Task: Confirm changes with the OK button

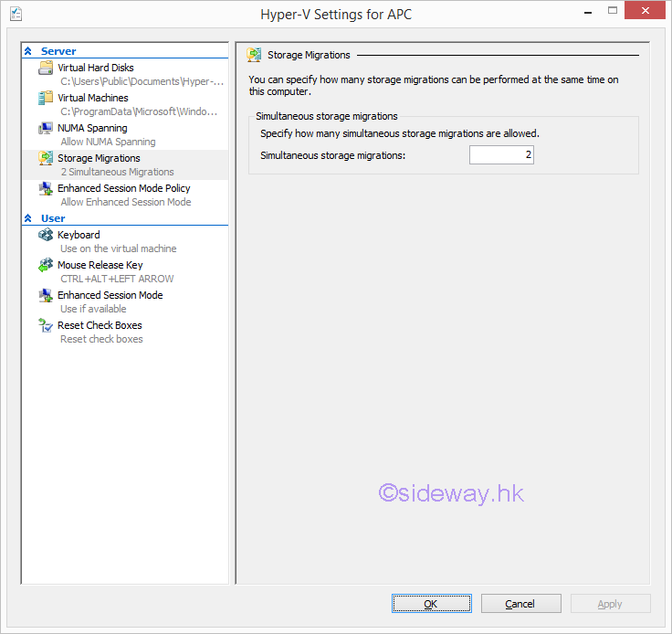Action: click(432, 604)
